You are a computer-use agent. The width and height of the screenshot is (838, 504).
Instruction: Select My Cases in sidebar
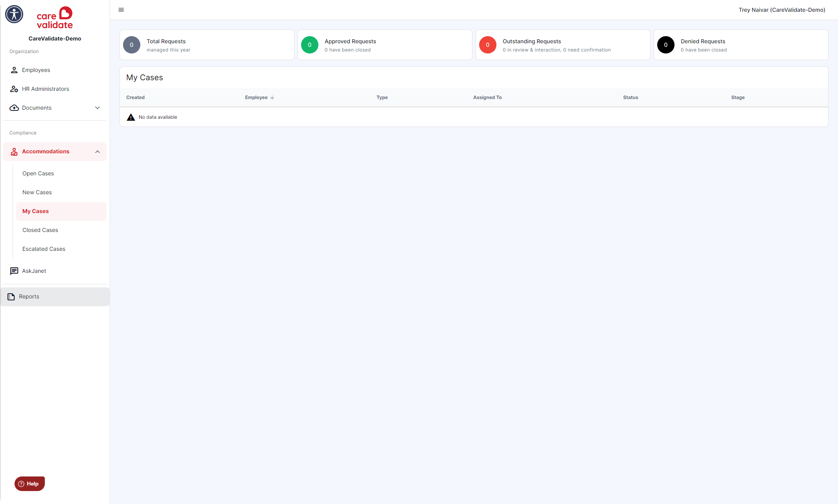coord(61,211)
